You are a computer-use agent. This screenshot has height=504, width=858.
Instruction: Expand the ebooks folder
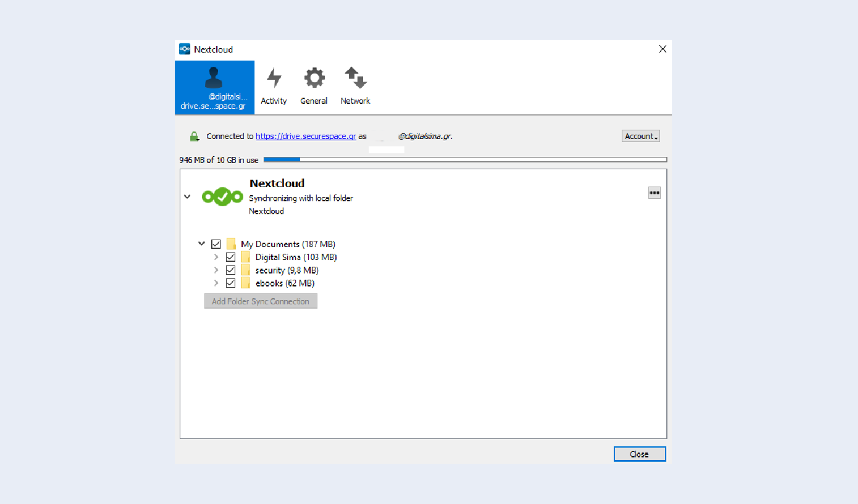[216, 283]
